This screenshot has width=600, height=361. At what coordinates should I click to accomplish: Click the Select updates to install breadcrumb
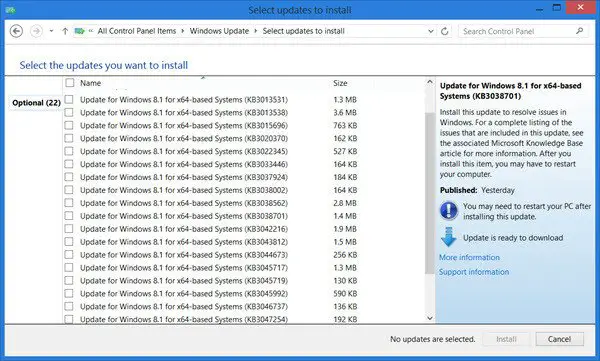(303, 31)
